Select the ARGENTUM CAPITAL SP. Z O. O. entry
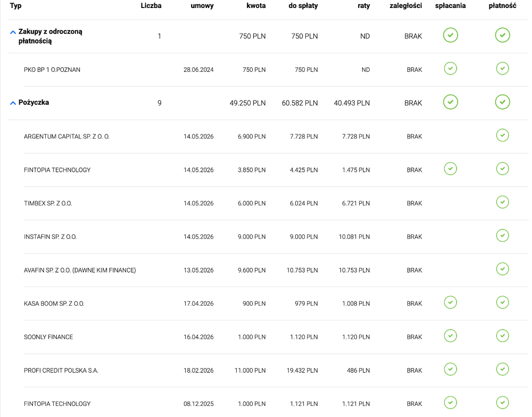Image resolution: width=532 pixels, height=417 pixels. coord(66,136)
